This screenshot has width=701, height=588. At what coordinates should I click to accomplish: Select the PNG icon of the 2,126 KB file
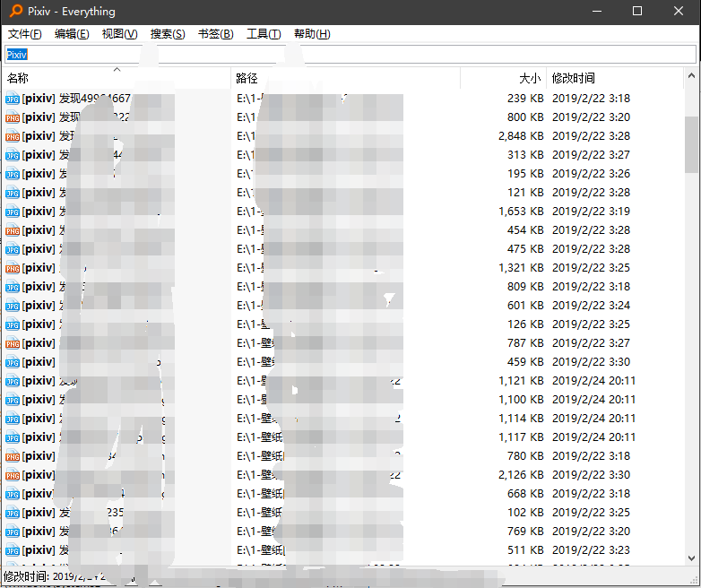coord(13,475)
